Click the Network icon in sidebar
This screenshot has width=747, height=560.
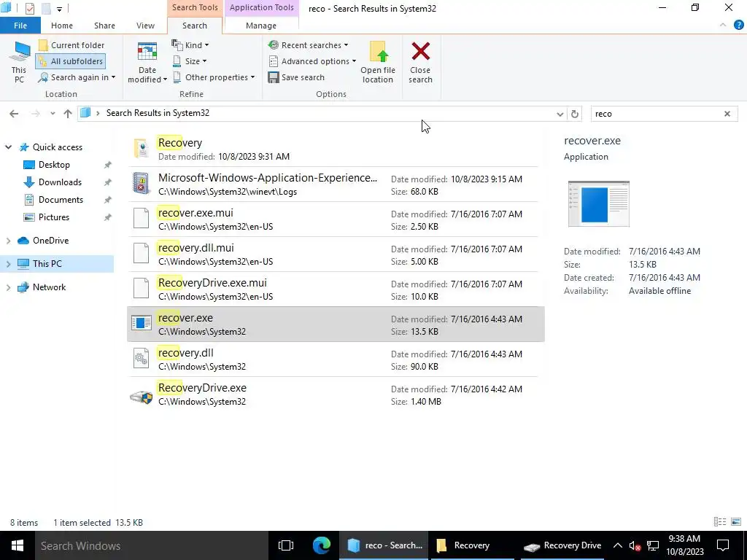[23, 287]
